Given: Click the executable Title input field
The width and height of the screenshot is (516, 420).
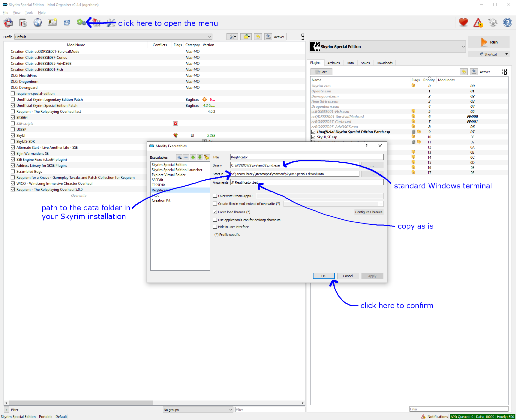Looking at the screenshot, I should point(307,157).
